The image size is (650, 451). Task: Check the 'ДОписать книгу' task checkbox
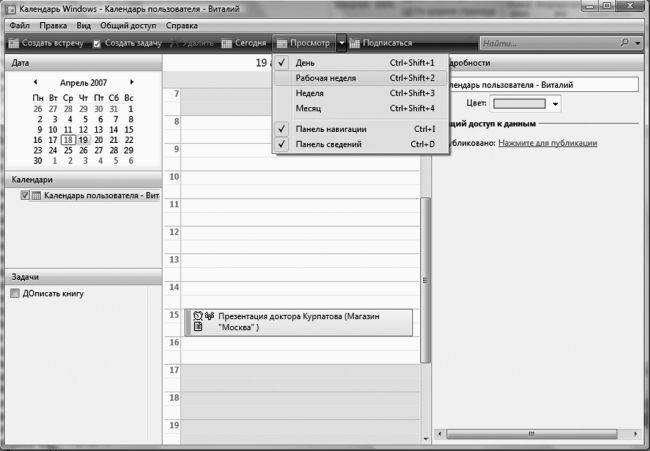coord(15,294)
